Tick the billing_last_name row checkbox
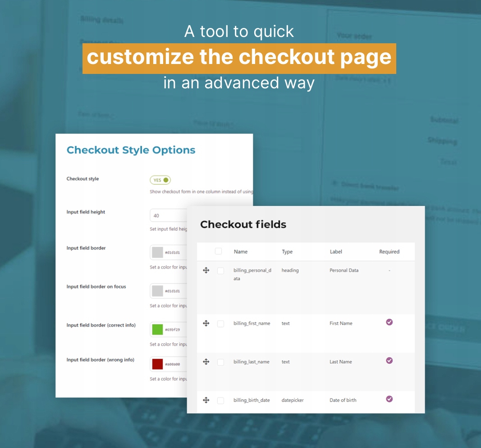The width and height of the screenshot is (481, 448). click(x=220, y=362)
